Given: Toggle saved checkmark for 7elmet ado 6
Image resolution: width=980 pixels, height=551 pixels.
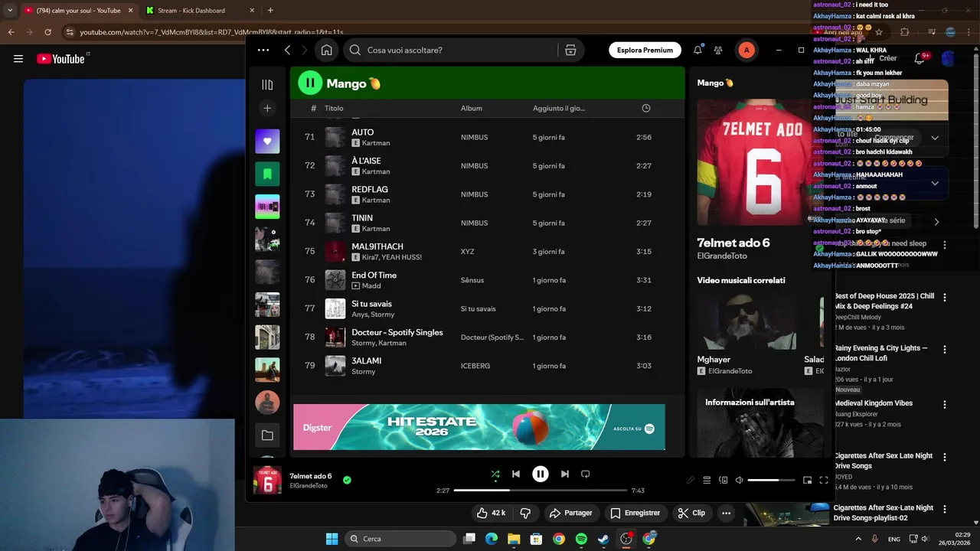Looking at the screenshot, I should tap(347, 480).
